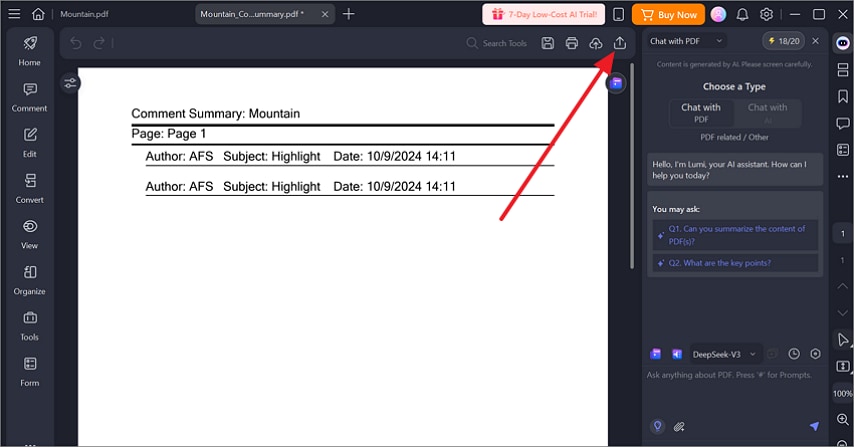The height and width of the screenshot is (447, 854).
Task: Open the form field panel on the right bar
Action: click(x=843, y=150)
